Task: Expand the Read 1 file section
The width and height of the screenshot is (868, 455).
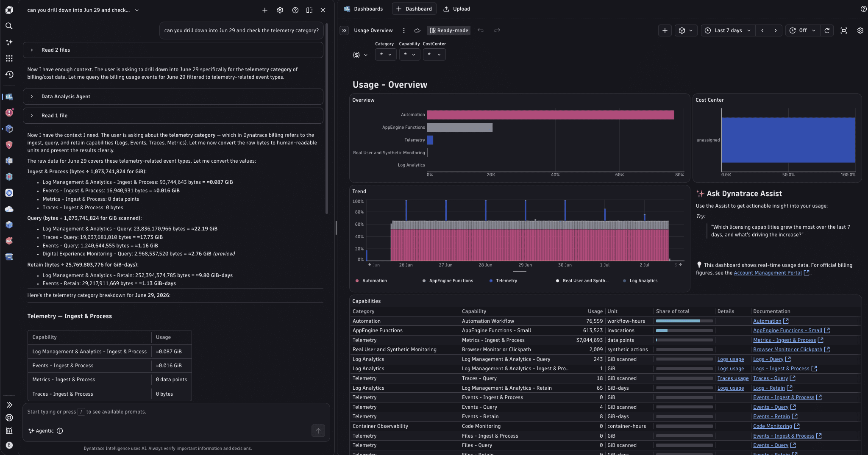Action: pyautogui.click(x=173, y=116)
